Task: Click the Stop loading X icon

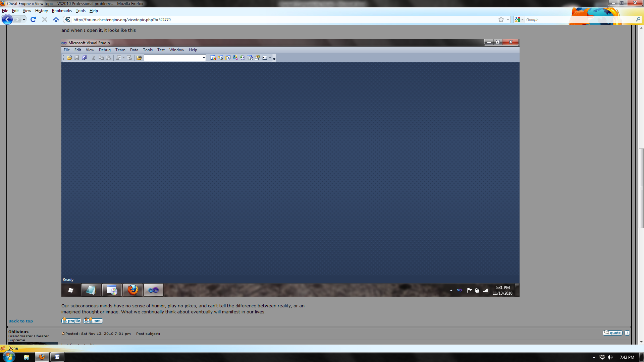Action: tap(44, 19)
